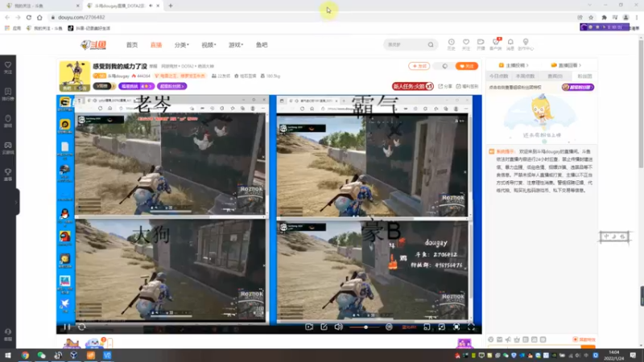Click the search magnifier icon
This screenshot has width=644, height=362.
click(x=431, y=45)
